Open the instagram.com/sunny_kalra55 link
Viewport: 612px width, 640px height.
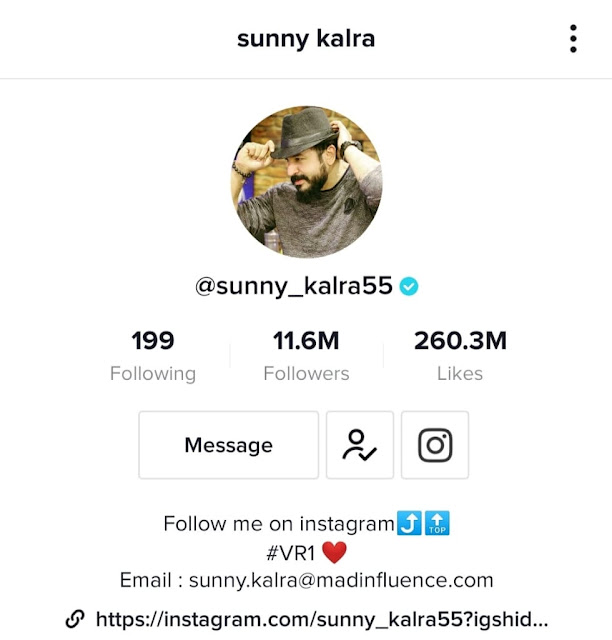[x=322, y=619]
